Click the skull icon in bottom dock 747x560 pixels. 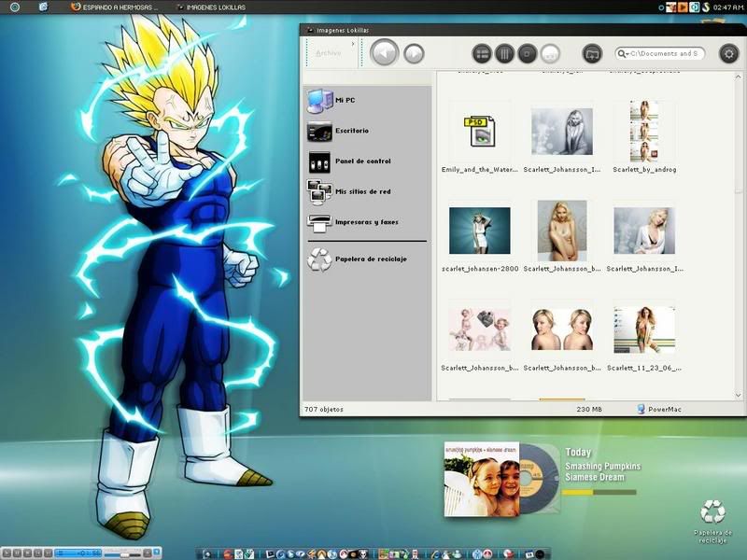coord(363,554)
